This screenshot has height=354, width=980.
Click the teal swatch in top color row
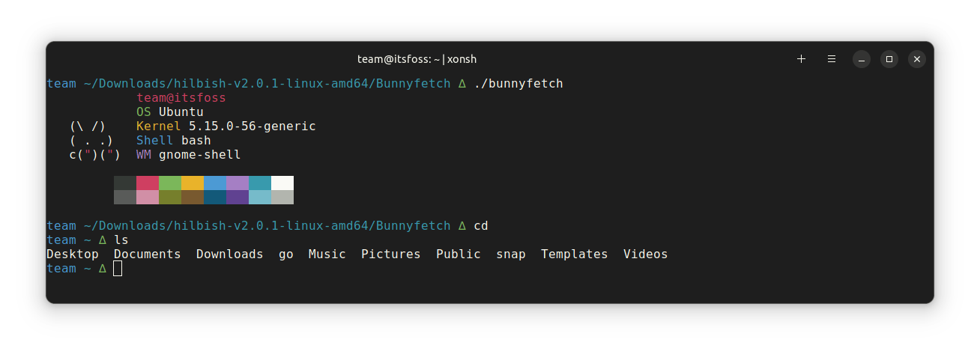tap(260, 183)
